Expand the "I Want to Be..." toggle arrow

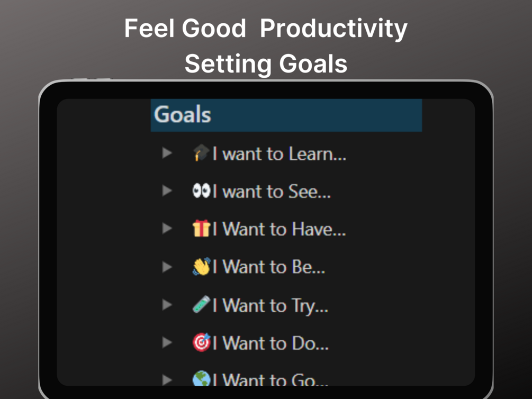pyautogui.click(x=167, y=267)
